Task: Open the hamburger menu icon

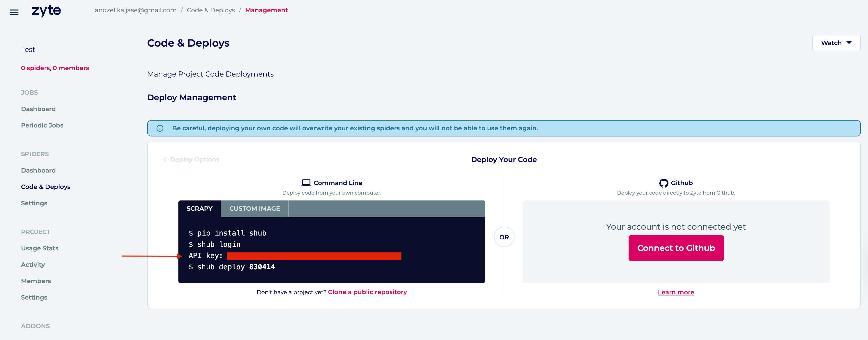Action: [14, 13]
